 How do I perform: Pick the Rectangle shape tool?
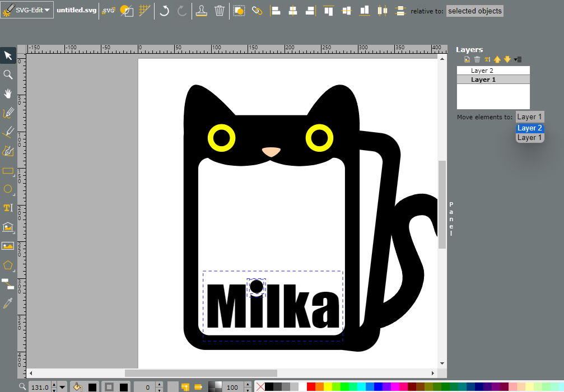8,171
